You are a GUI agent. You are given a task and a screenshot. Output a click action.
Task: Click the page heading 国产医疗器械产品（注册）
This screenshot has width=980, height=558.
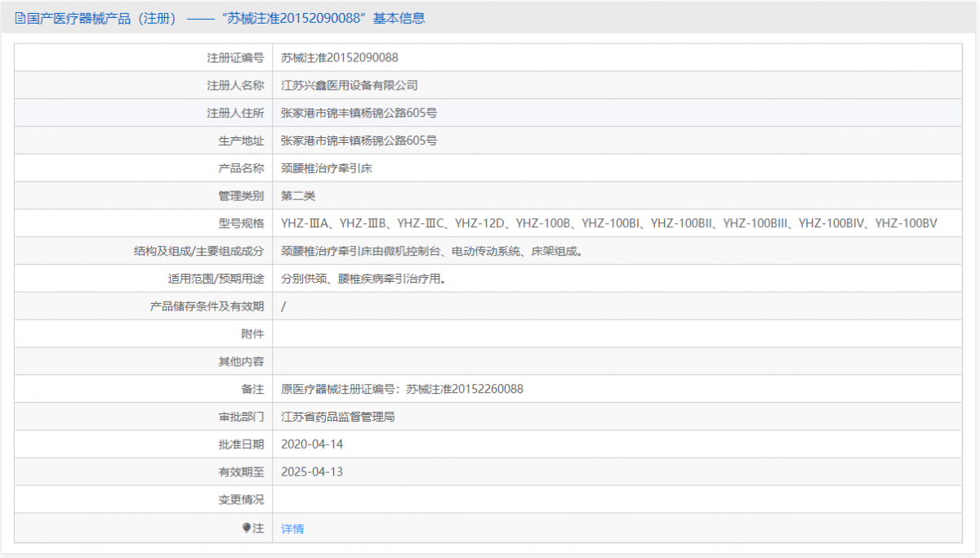pos(102,18)
